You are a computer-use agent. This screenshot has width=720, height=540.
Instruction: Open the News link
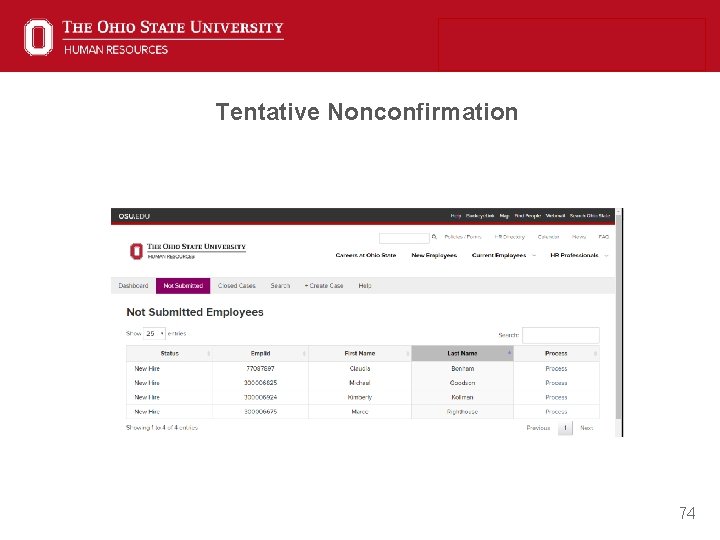[579, 237]
